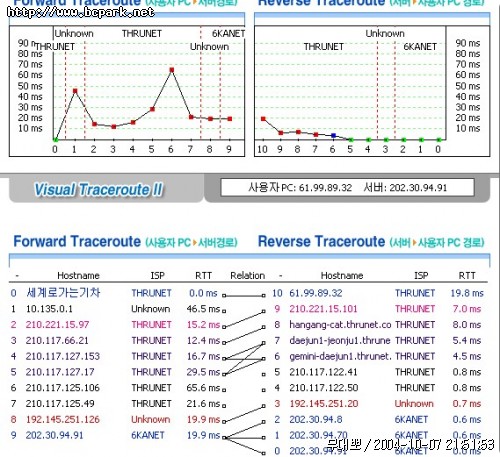
Task: Select host 202.30.94.91 in forward hop 9
Action: pos(55,435)
